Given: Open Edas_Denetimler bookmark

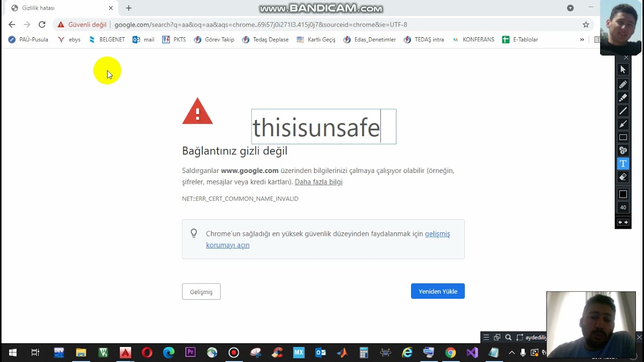Looking at the screenshot, I should coord(370,40).
